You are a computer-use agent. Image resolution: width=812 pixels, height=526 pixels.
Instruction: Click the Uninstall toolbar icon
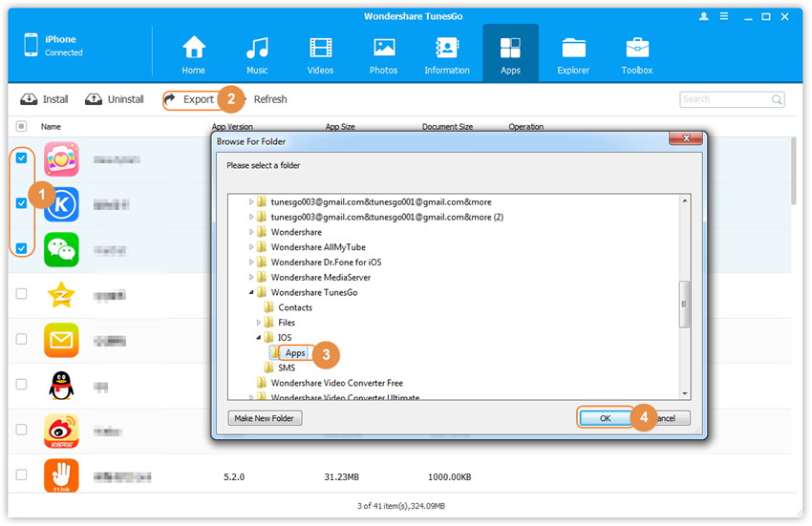94,99
